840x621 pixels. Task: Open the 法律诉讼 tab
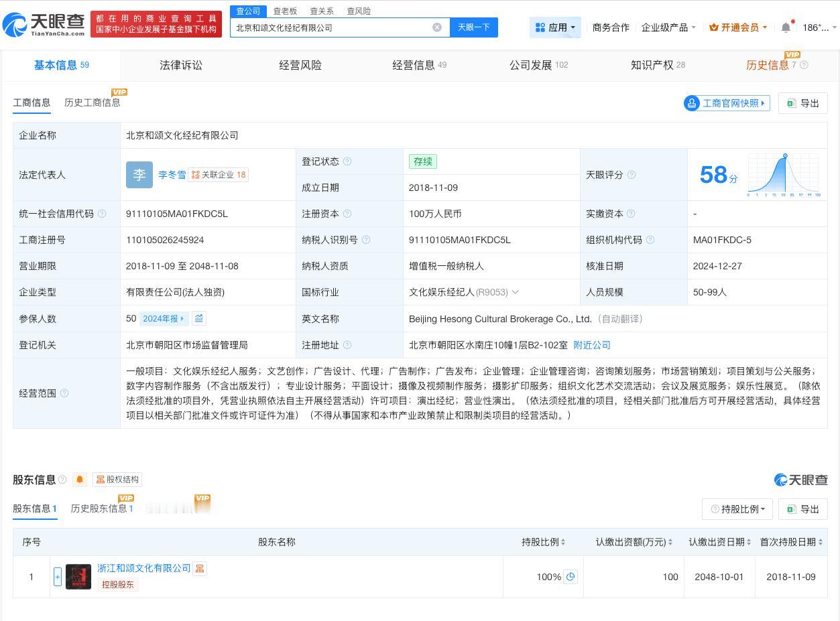[180, 65]
